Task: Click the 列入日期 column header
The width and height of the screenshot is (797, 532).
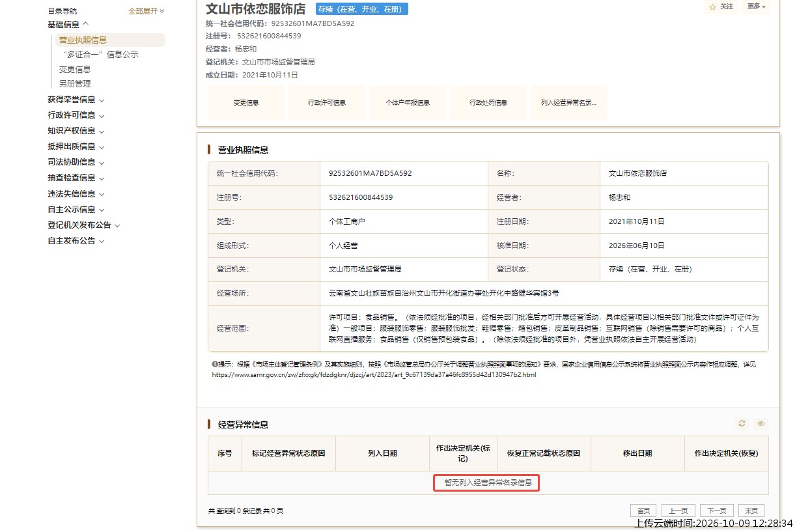Action: tap(382, 453)
